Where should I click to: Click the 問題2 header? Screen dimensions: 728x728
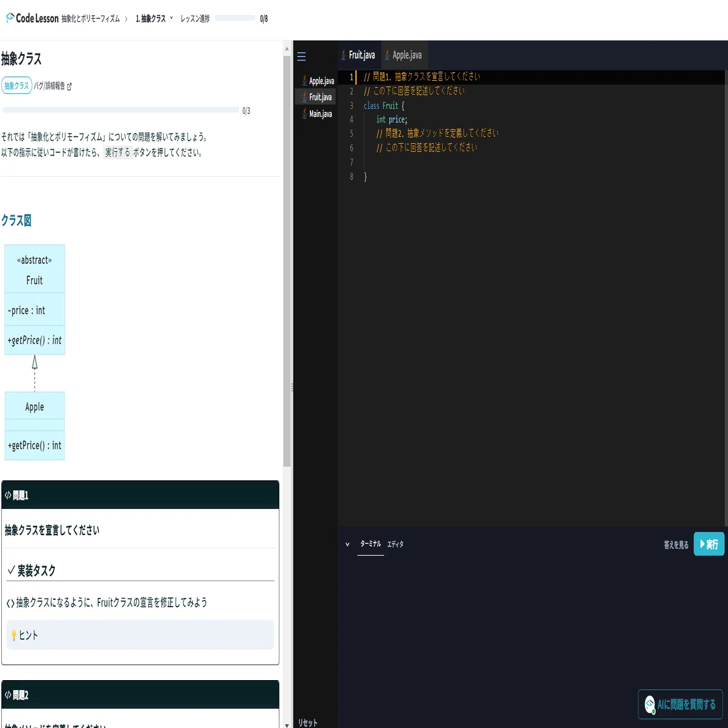[x=140, y=694]
